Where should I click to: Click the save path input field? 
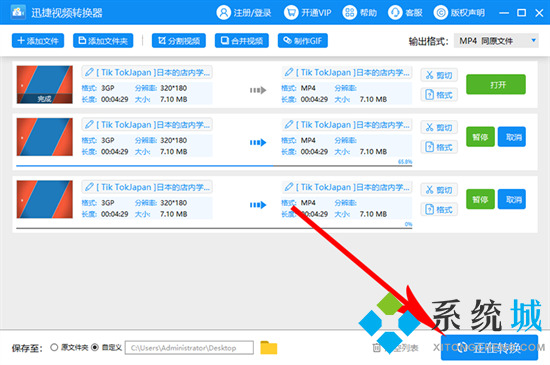(189, 348)
